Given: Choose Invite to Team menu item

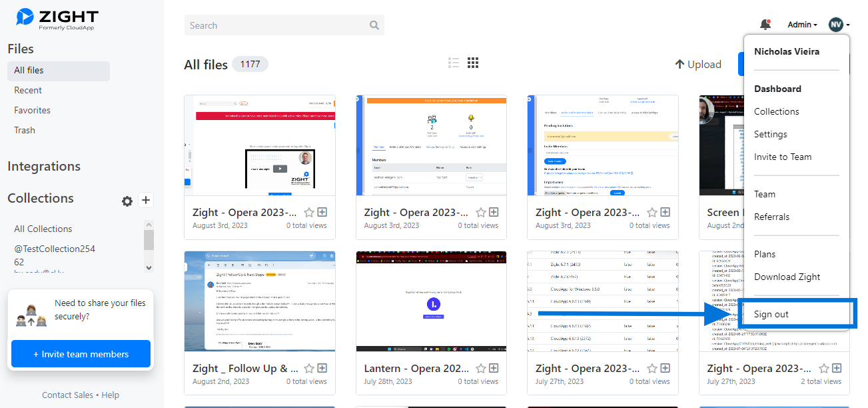Looking at the screenshot, I should pos(783,157).
